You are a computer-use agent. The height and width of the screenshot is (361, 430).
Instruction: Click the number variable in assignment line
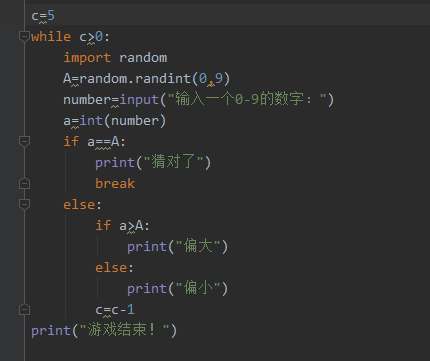pos(87,100)
